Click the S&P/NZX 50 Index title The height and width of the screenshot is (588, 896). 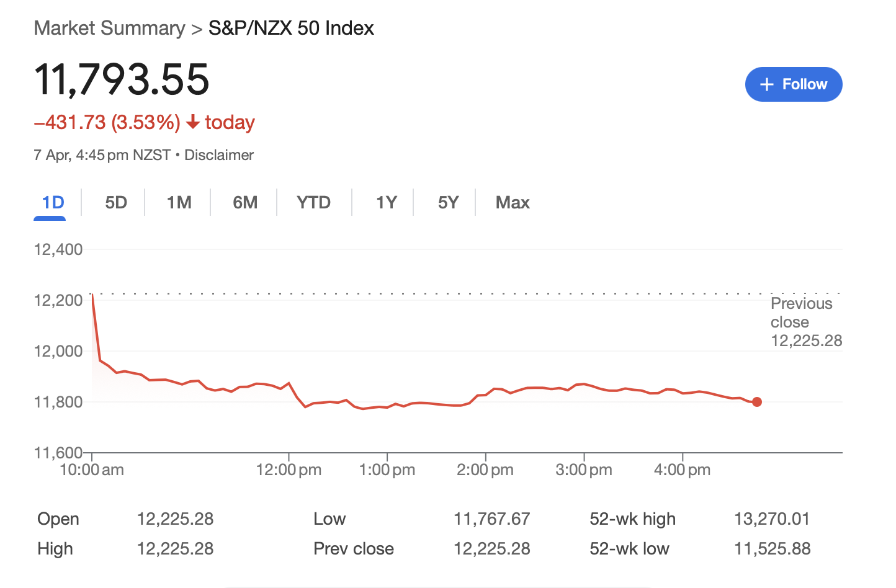(x=291, y=29)
